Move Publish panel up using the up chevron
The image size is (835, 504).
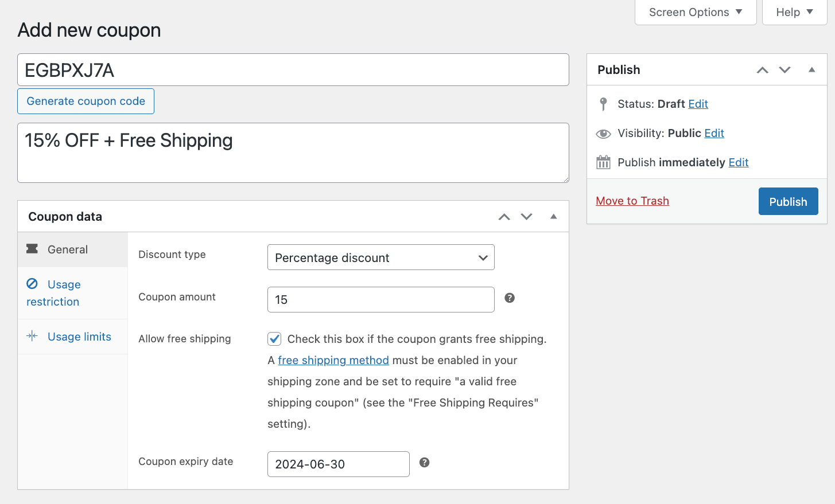tap(762, 70)
